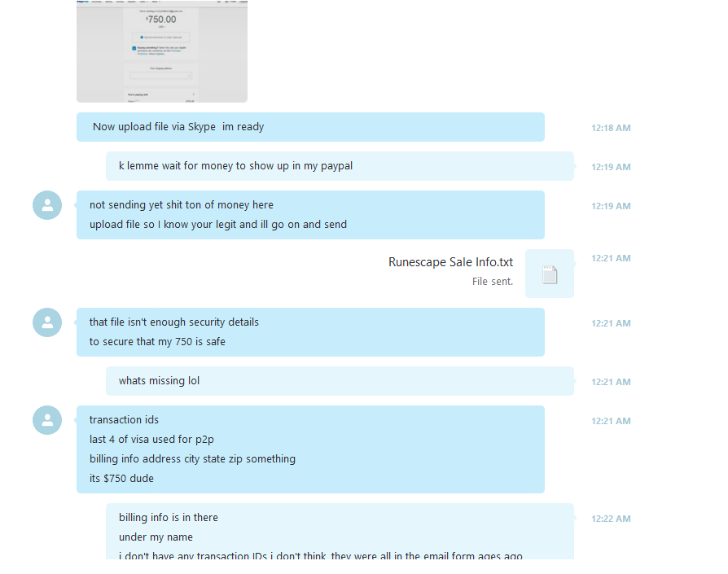Select 'its $750 dude' message line
Viewport: 728px width, 574px height.
tap(121, 479)
